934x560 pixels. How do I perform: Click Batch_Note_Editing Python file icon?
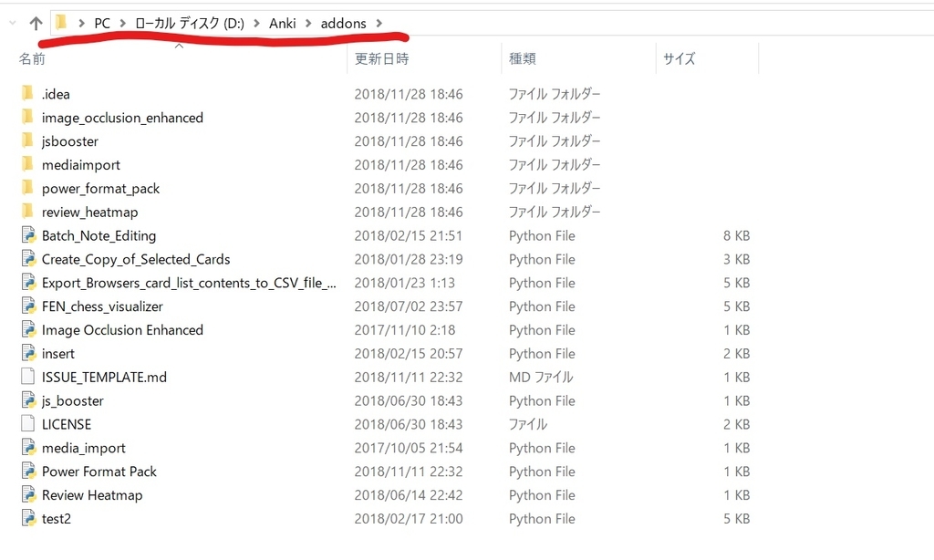(x=28, y=235)
